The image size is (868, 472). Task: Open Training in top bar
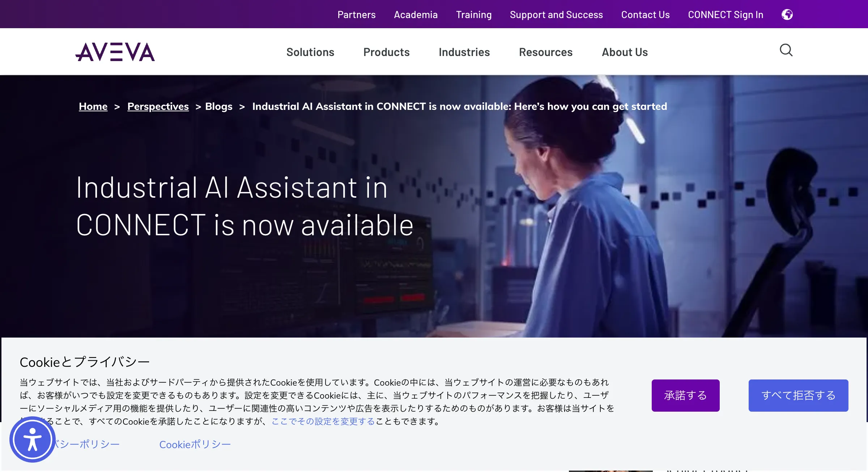pos(474,15)
